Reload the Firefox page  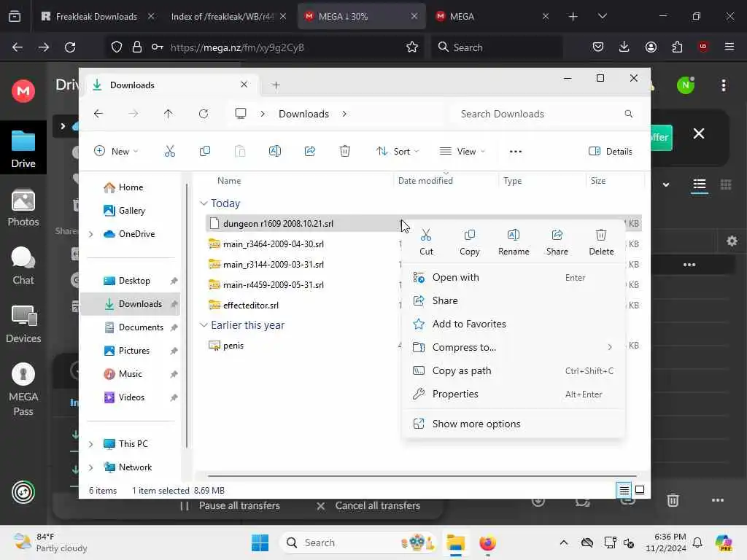click(70, 47)
